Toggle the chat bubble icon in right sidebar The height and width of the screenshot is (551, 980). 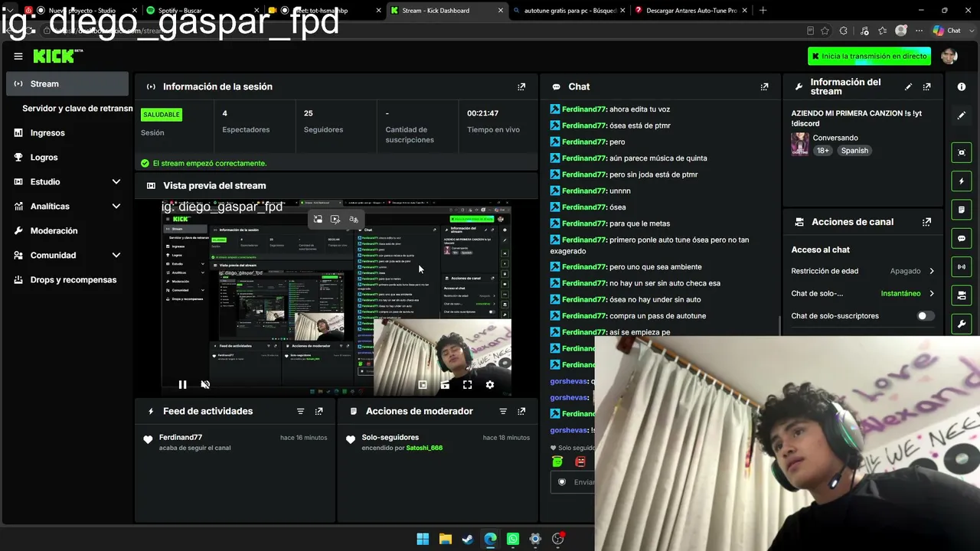click(x=962, y=238)
